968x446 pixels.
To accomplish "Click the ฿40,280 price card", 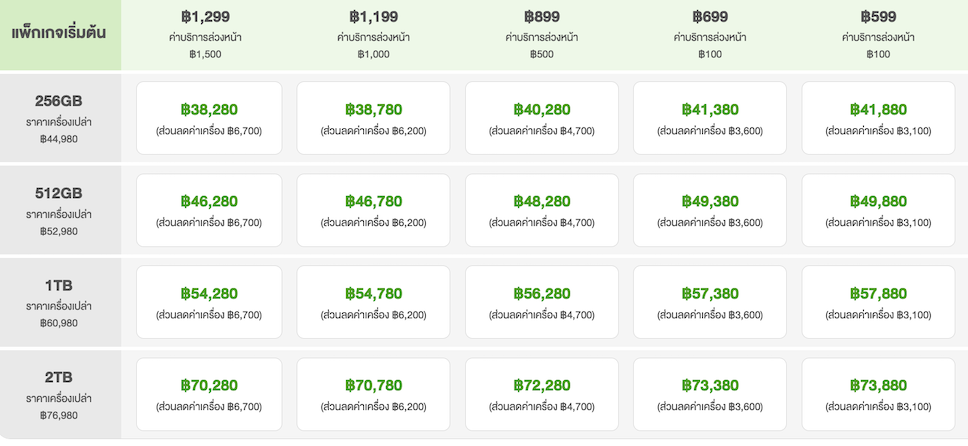I will click(541, 118).
